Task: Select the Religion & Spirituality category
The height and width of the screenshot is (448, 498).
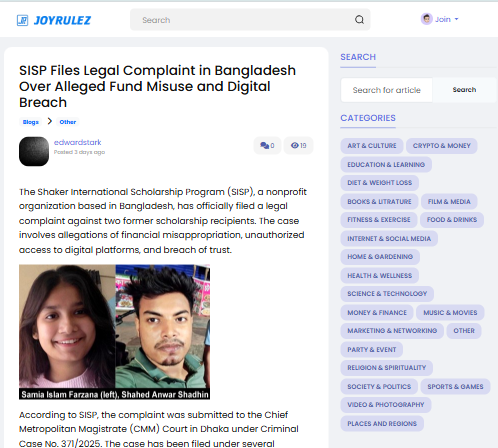Action: pos(387,368)
